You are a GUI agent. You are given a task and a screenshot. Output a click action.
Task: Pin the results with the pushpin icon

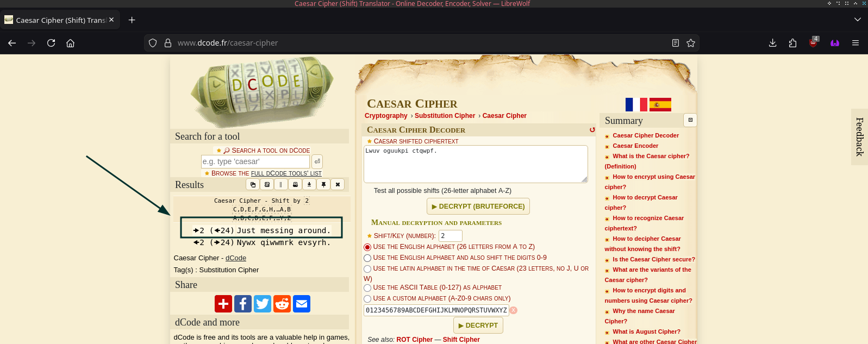click(x=323, y=185)
